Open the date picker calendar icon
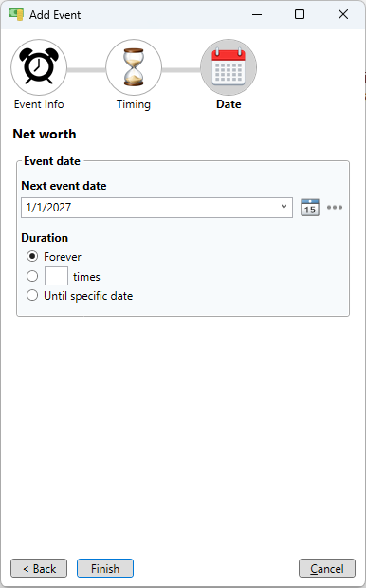 pos(310,208)
